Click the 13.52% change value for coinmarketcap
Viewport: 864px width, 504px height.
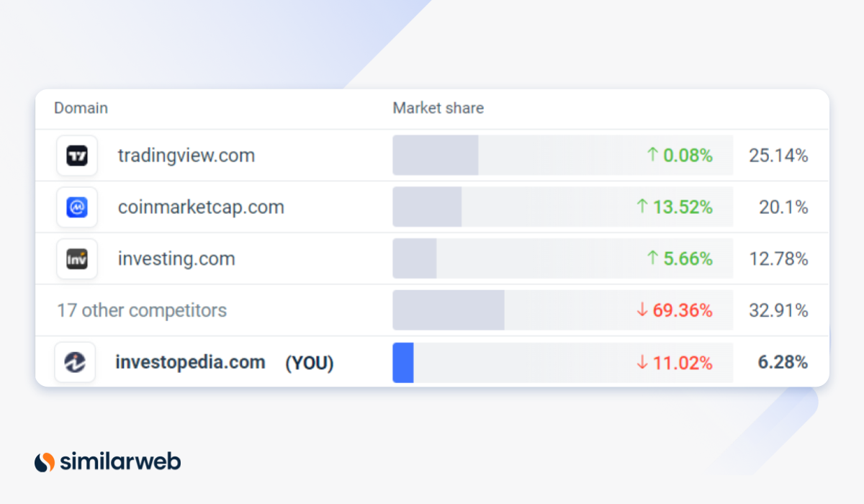[x=682, y=207]
